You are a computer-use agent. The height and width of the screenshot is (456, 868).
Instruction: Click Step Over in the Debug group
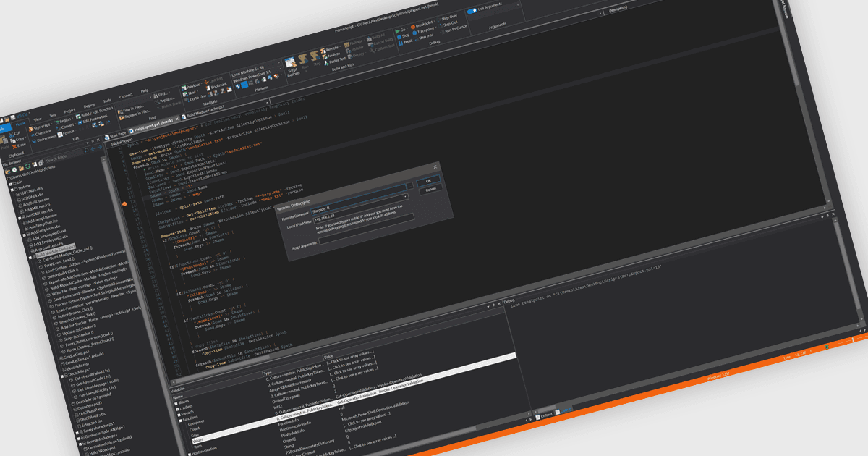pyautogui.click(x=448, y=17)
